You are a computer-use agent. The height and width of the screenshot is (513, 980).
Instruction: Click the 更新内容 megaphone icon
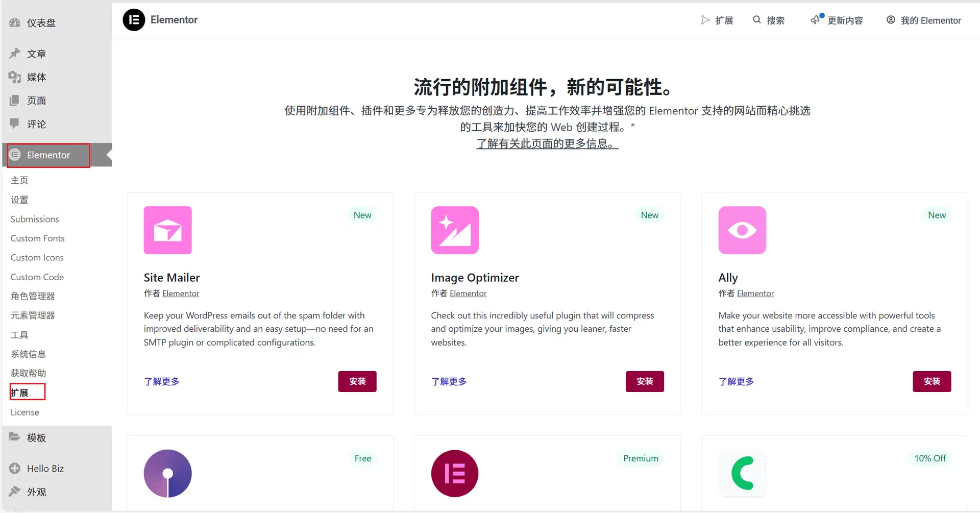(815, 20)
